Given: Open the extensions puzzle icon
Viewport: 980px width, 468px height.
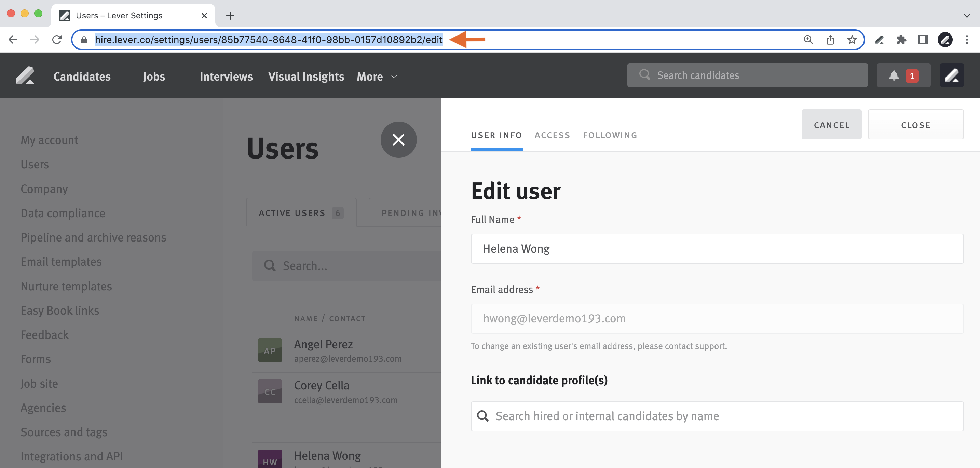Looking at the screenshot, I should point(901,40).
